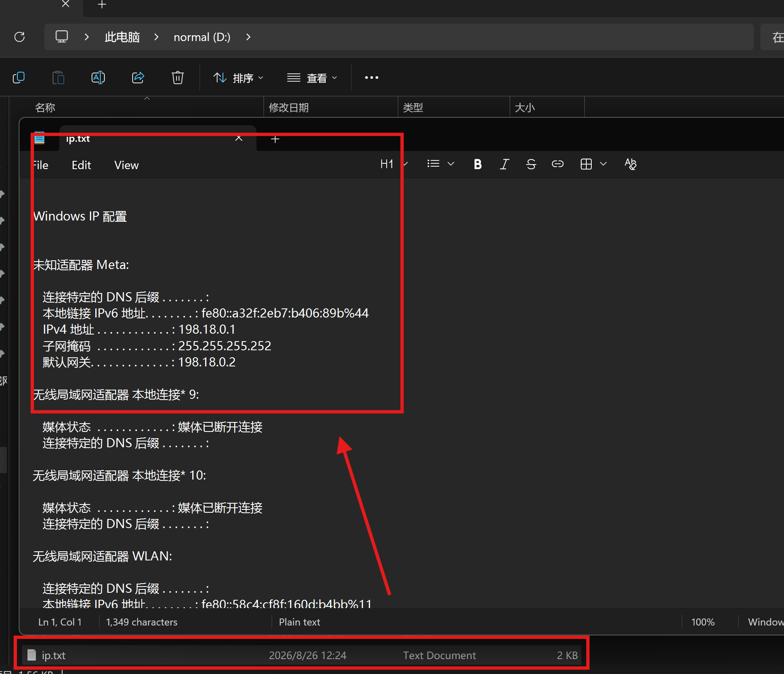This screenshot has height=674, width=784.
Task: Click the insert table icon
Action: pyautogui.click(x=586, y=164)
